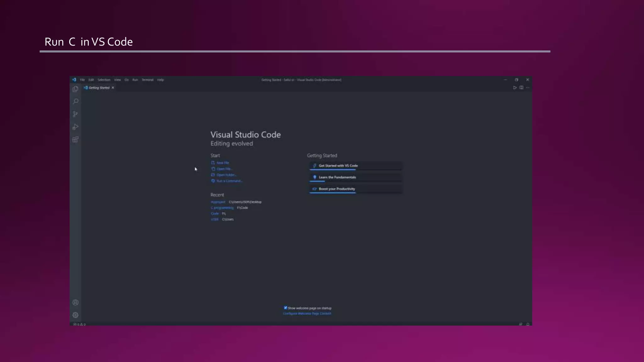Click the notifications bell in the status bar
Viewport: 644px width, 362px height.
point(528,324)
